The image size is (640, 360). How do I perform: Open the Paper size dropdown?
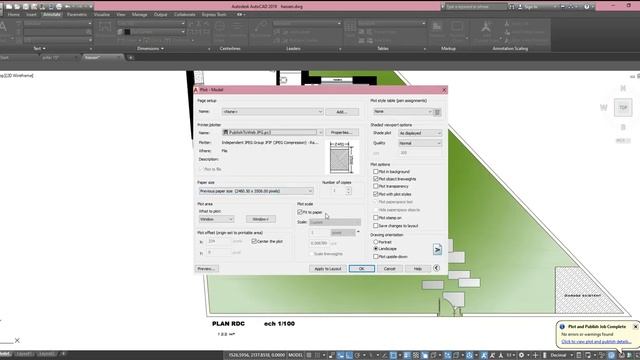click(256, 191)
